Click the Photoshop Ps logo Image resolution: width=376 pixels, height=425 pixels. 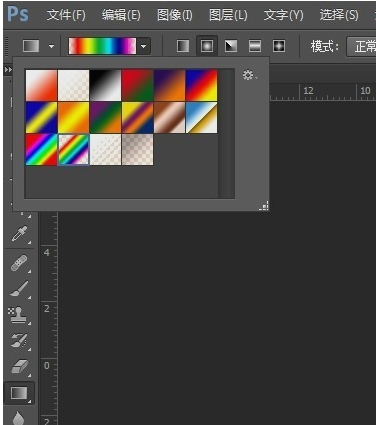pyautogui.click(x=18, y=14)
